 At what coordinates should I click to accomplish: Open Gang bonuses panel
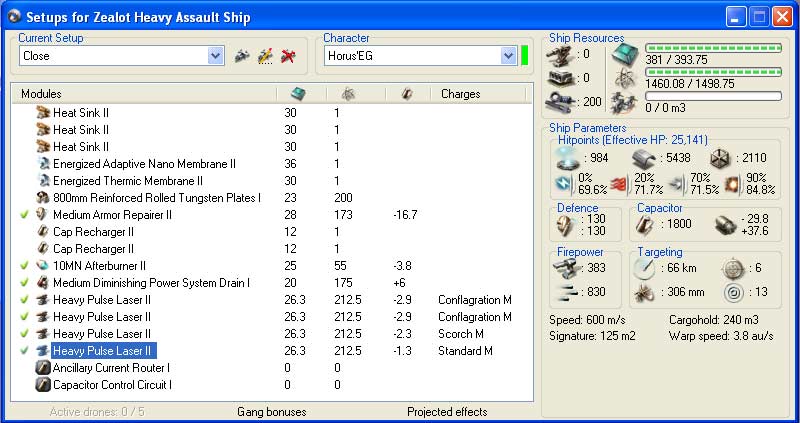click(x=271, y=411)
